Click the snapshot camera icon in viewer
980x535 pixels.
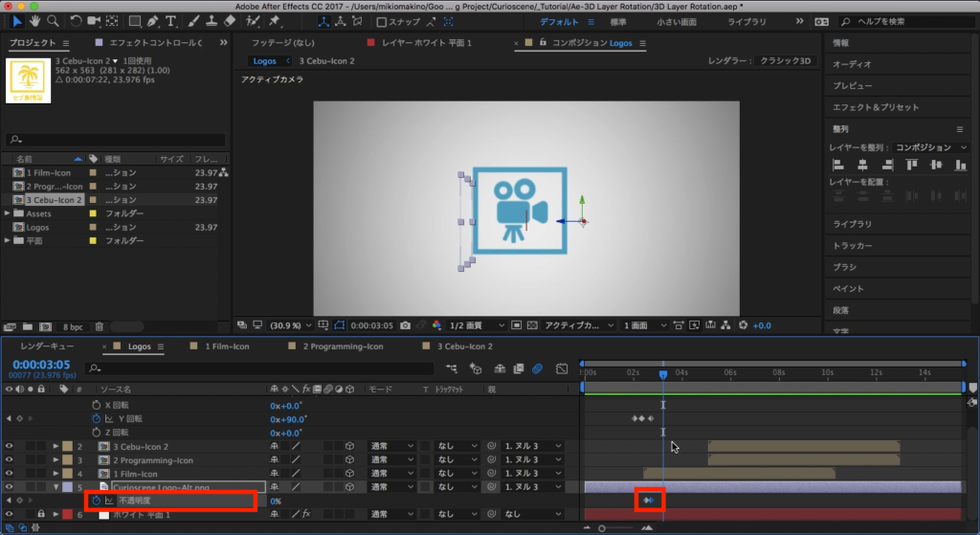click(407, 325)
